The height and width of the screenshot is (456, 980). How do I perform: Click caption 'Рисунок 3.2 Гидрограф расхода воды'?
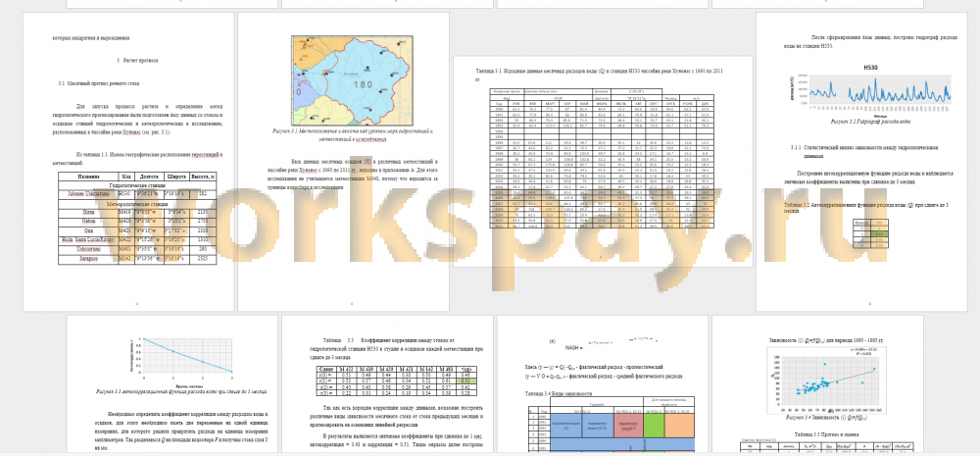[869, 122]
